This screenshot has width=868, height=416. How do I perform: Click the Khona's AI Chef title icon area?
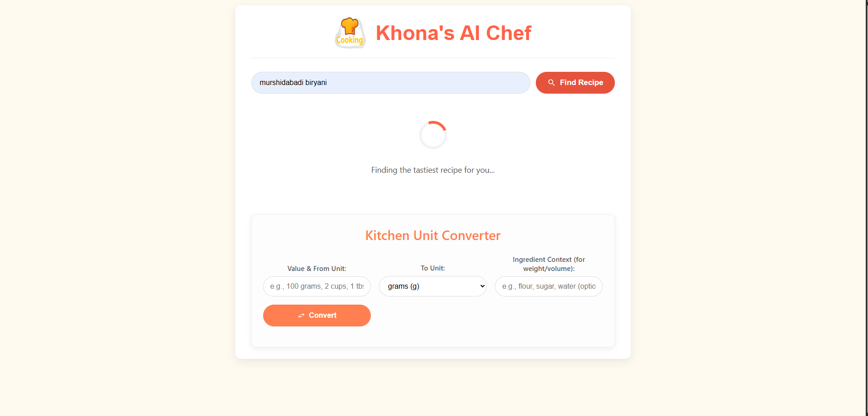[350, 32]
